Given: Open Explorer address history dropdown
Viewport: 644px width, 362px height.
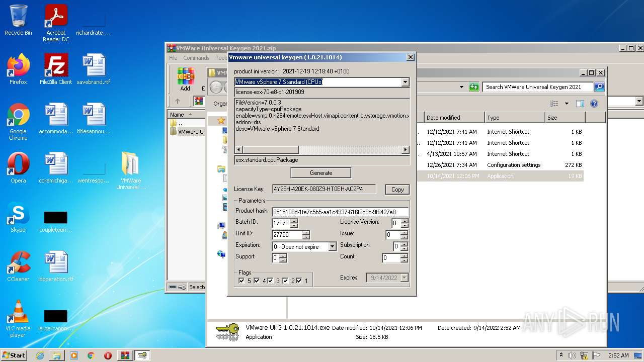Looking at the screenshot, I should (461, 87).
